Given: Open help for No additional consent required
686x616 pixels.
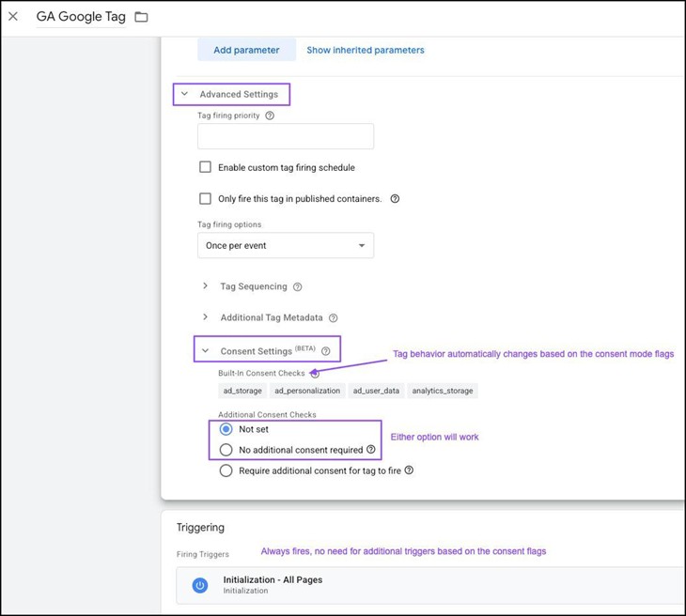Looking at the screenshot, I should point(371,449).
